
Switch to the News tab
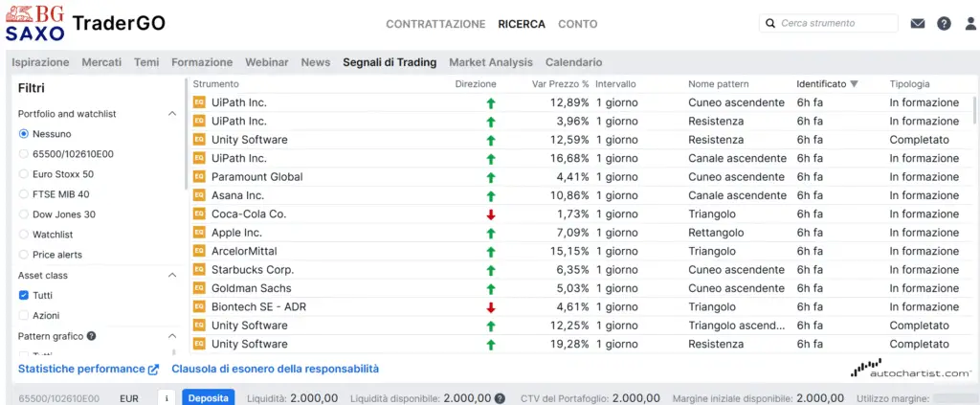click(316, 62)
